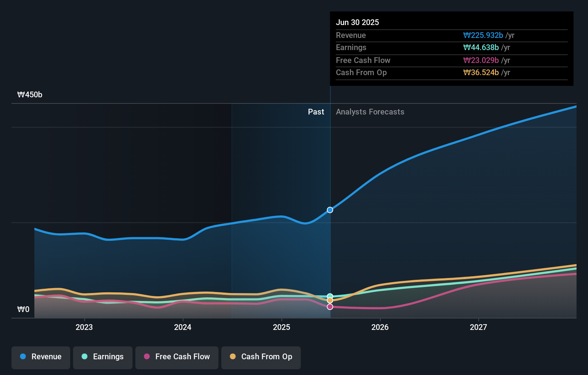Select the Earnings marker at the Past boundary
588x375 pixels.
pos(330,296)
